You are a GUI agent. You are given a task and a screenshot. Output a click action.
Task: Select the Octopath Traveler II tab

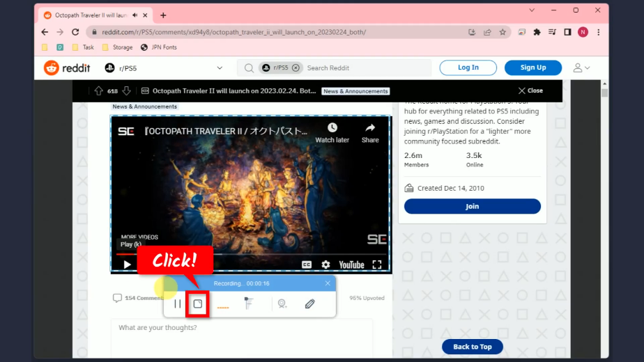tap(91, 15)
